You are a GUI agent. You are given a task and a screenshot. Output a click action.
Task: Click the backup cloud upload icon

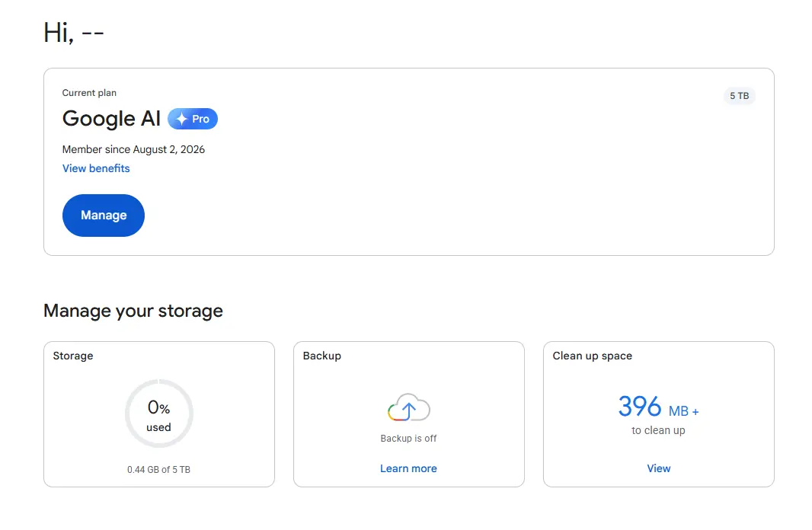(408, 407)
